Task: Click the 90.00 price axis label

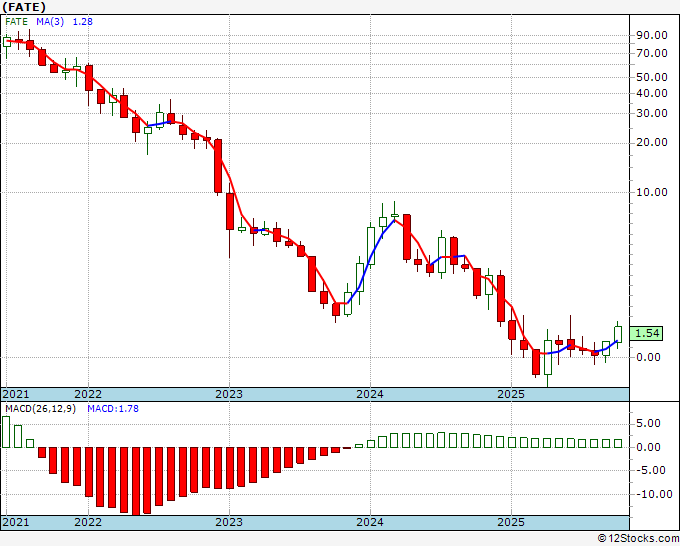Action: point(652,35)
